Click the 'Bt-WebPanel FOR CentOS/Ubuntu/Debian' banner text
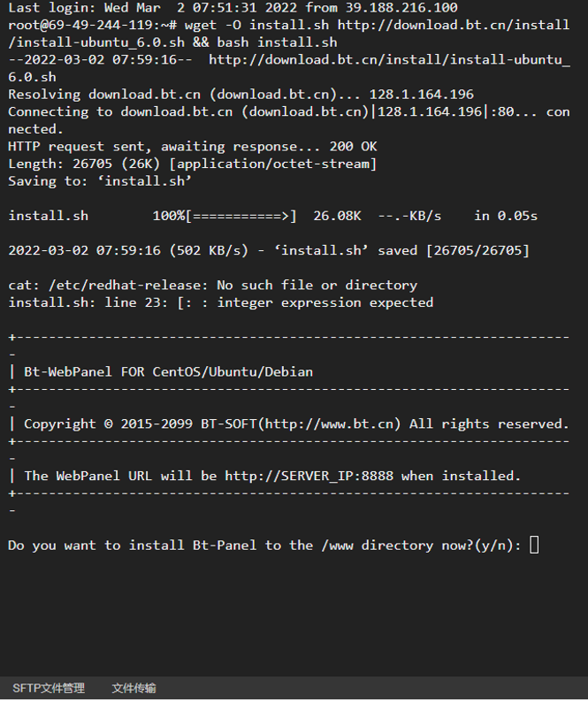 click(x=168, y=371)
